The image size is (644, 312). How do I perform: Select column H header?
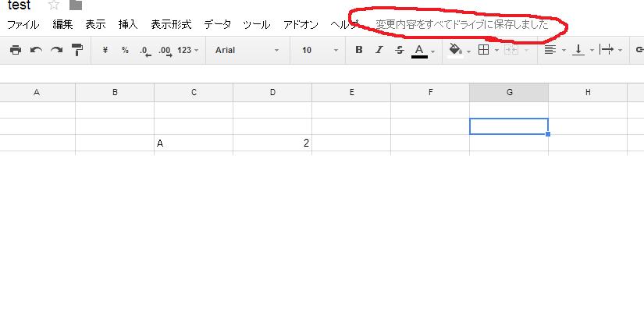click(588, 92)
